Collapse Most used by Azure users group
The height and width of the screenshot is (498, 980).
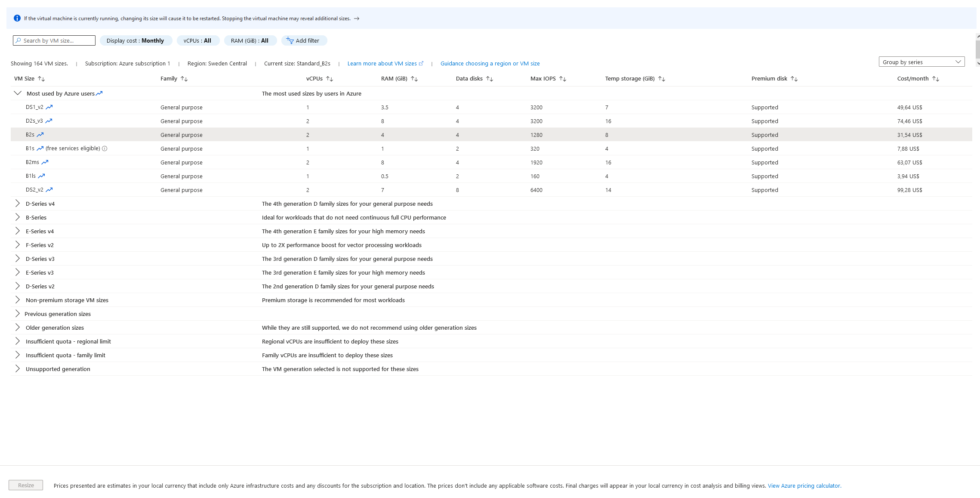18,93
